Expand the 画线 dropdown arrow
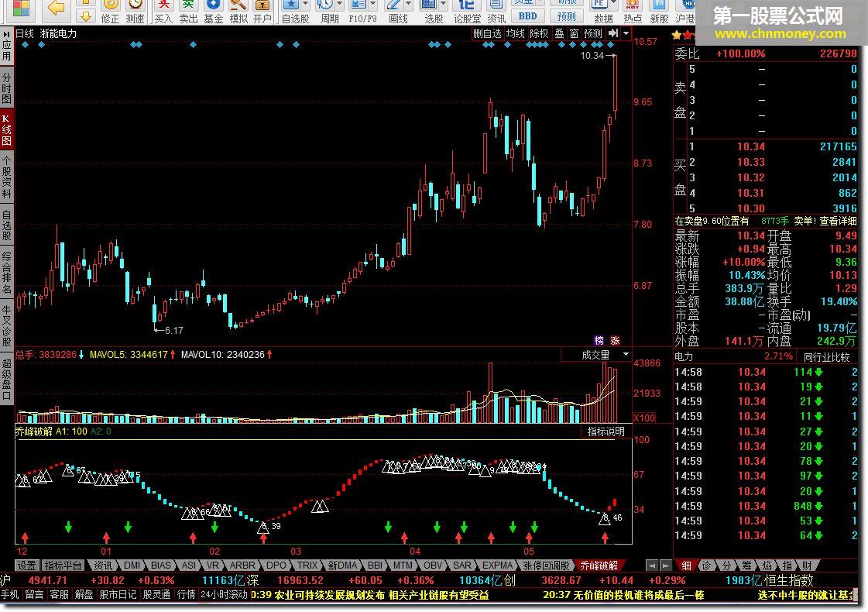This screenshot has width=868, height=612. point(409,5)
